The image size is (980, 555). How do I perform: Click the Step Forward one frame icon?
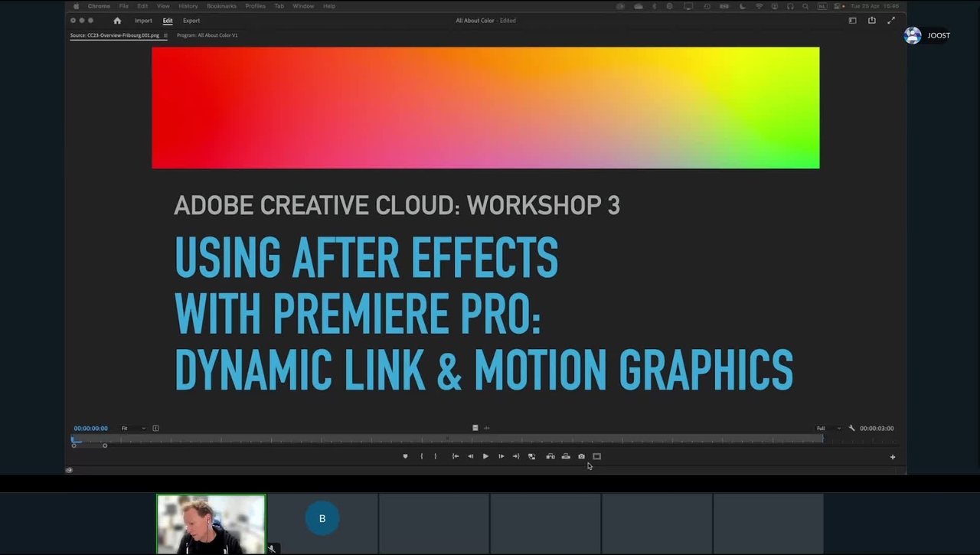(x=501, y=456)
